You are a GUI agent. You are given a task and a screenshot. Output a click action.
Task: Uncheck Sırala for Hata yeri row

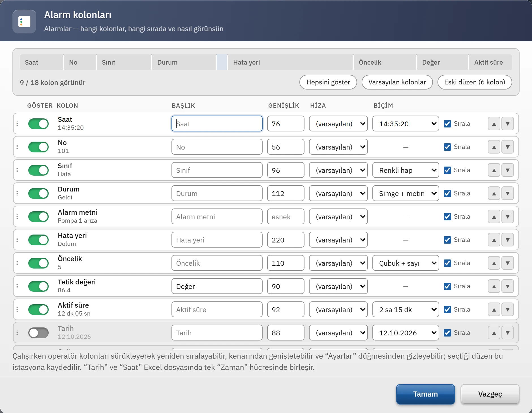point(447,240)
